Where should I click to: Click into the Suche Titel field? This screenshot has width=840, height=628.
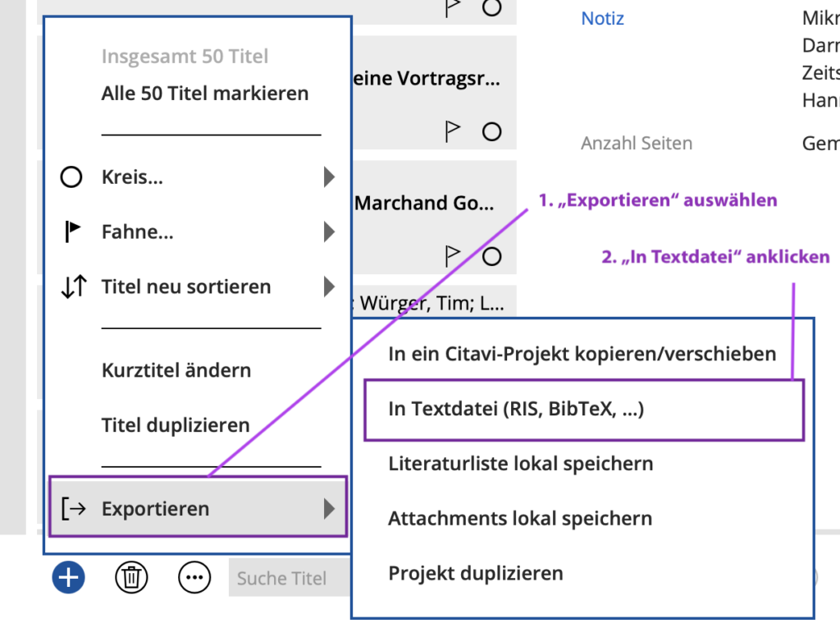(290, 578)
